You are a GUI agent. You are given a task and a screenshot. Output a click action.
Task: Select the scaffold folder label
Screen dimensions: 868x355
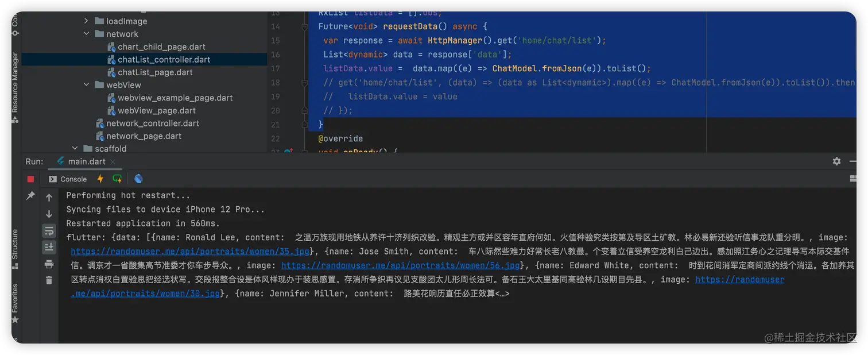click(x=111, y=149)
